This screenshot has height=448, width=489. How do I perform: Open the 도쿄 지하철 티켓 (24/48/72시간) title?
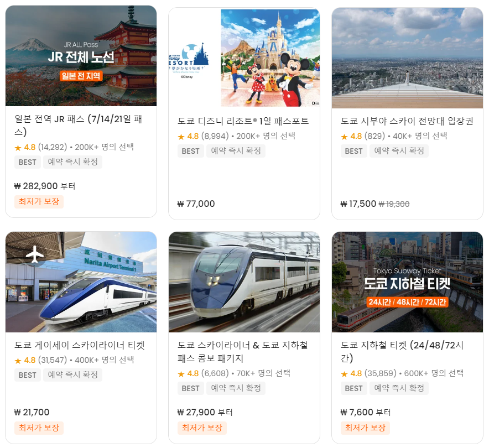coord(402,352)
